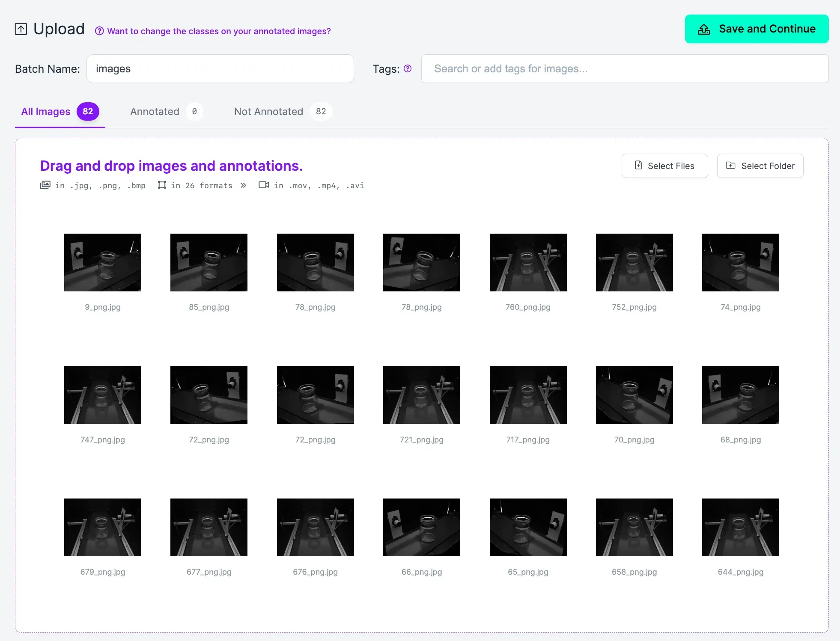Screen dimensions: 840x641
Task: Open the 644_png.jpg image thumbnail
Action: 740,527
